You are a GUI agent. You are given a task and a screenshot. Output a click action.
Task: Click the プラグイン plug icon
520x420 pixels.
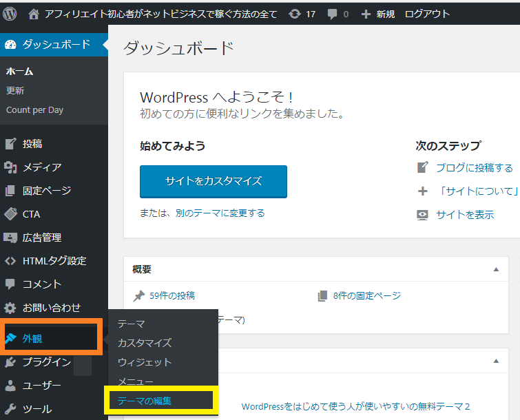[10, 362]
